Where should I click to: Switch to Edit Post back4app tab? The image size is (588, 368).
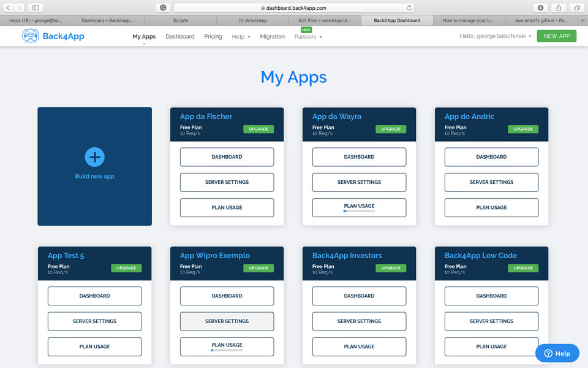click(x=325, y=21)
